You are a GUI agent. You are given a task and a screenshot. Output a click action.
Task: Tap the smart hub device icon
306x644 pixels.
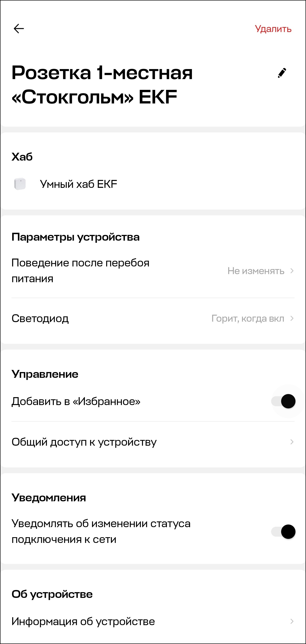20,184
